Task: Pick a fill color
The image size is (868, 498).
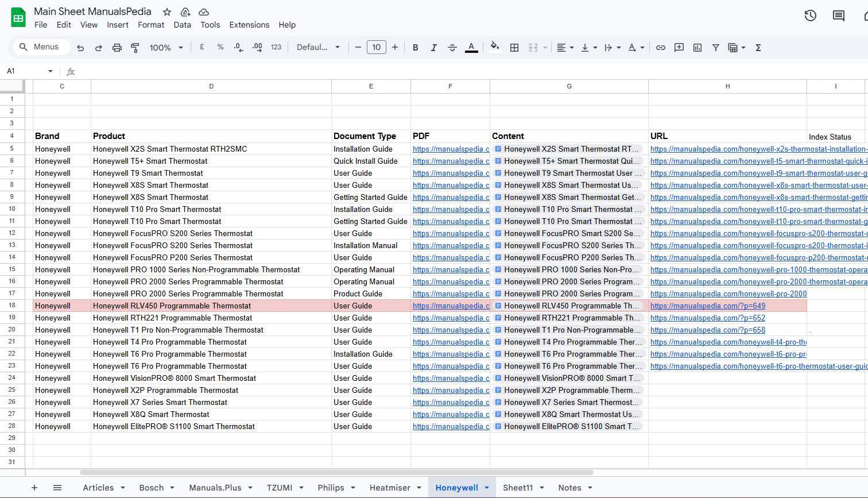Action: (x=495, y=48)
